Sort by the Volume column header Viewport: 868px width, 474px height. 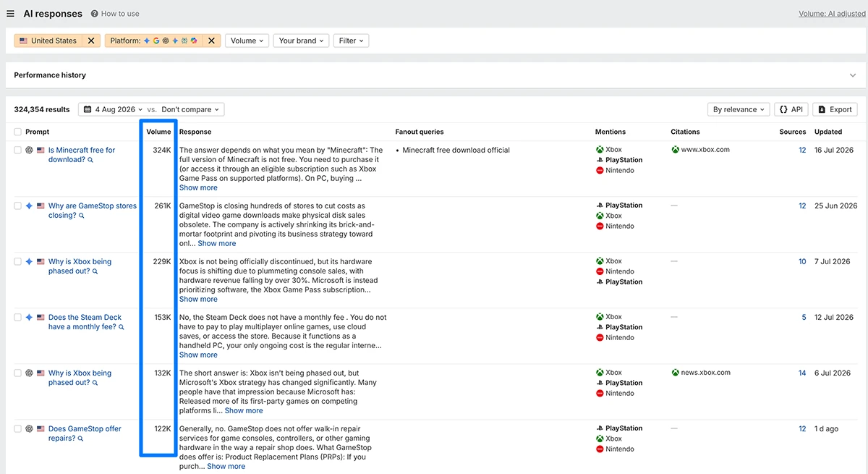pyautogui.click(x=158, y=132)
